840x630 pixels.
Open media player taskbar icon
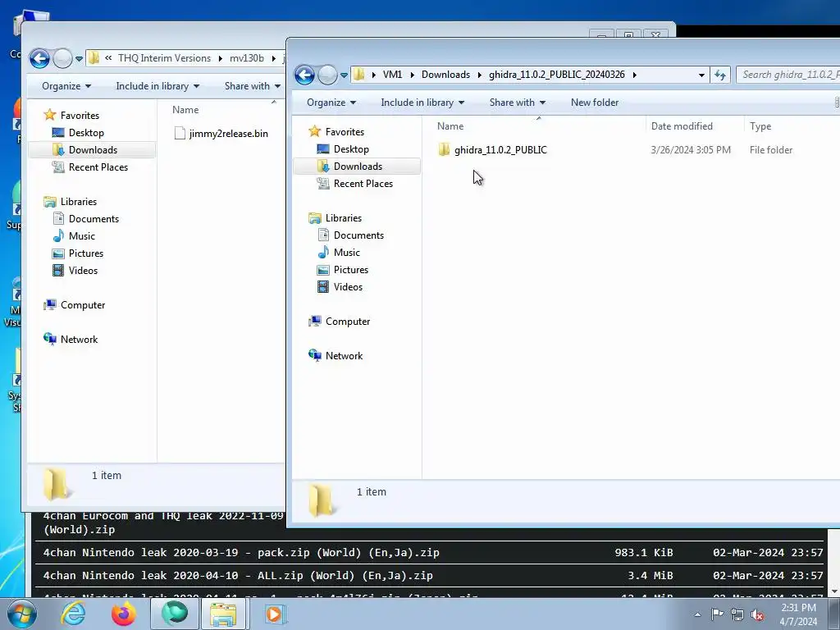[276, 614]
